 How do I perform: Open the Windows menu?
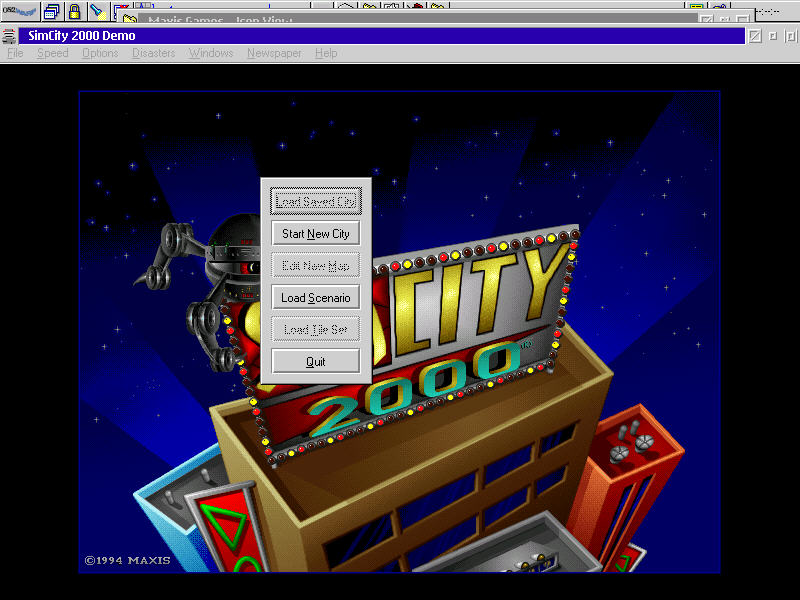[x=211, y=53]
